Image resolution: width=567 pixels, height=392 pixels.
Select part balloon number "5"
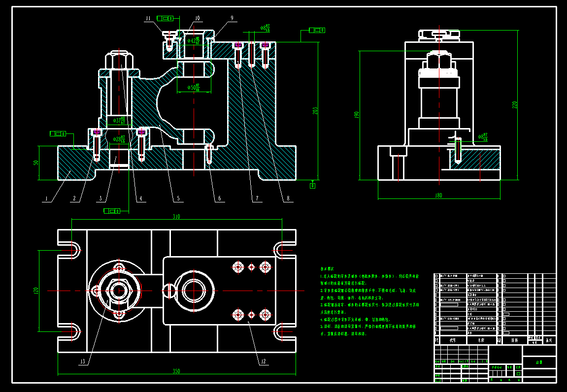[x=178, y=198]
